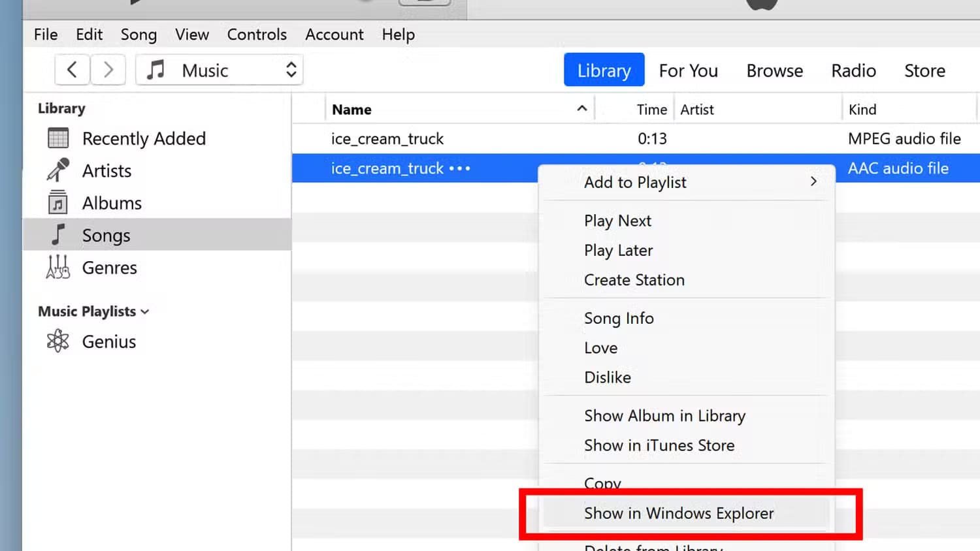Screen dimensions: 980x551
Task: Switch to the Browse tab
Action: pos(775,71)
